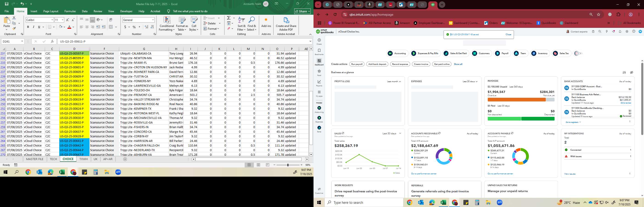Toggle Align Left in Excel ribbon
Viewport: 644px width, 207px height.
point(81,27)
